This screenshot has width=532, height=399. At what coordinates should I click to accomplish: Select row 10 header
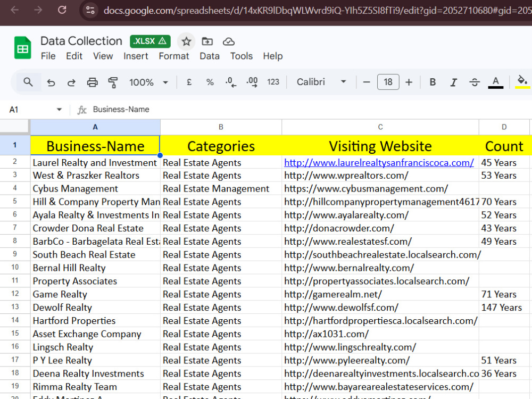click(15, 268)
